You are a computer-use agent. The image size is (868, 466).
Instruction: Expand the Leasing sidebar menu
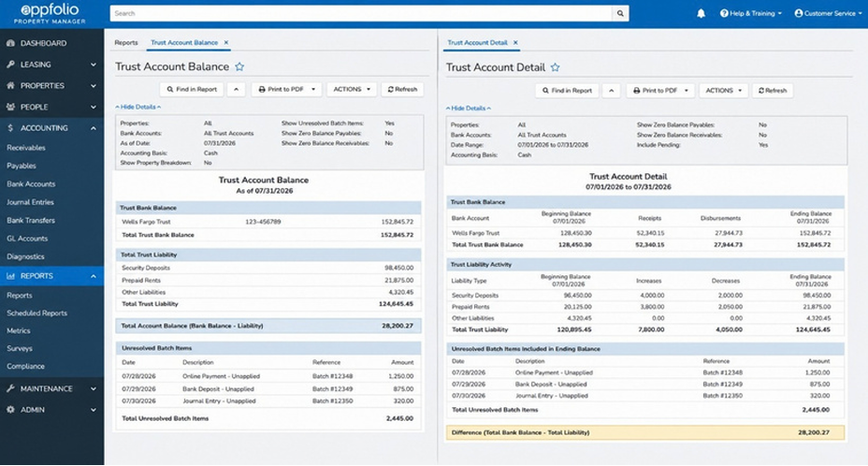click(51, 65)
